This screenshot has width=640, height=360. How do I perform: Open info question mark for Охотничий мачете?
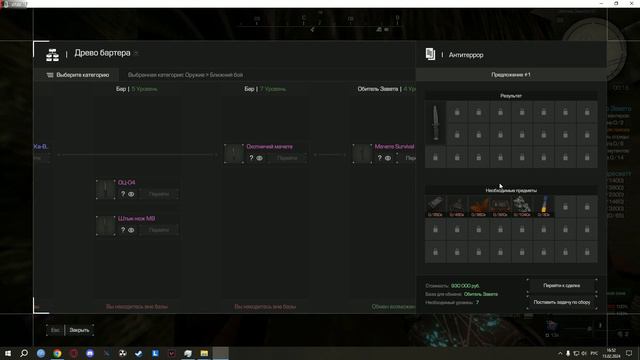pyautogui.click(x=251, y=158)
